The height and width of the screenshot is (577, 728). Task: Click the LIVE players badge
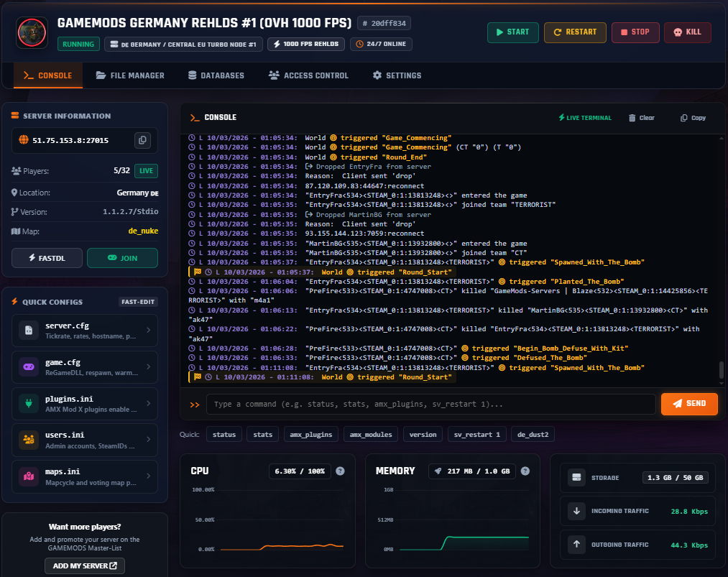147,171
